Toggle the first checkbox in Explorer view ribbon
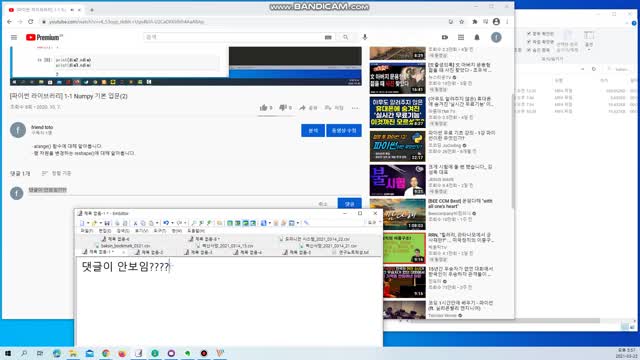The height and width of the screenshot is (360, 640). pyautogui.click(x=529, y=33)
